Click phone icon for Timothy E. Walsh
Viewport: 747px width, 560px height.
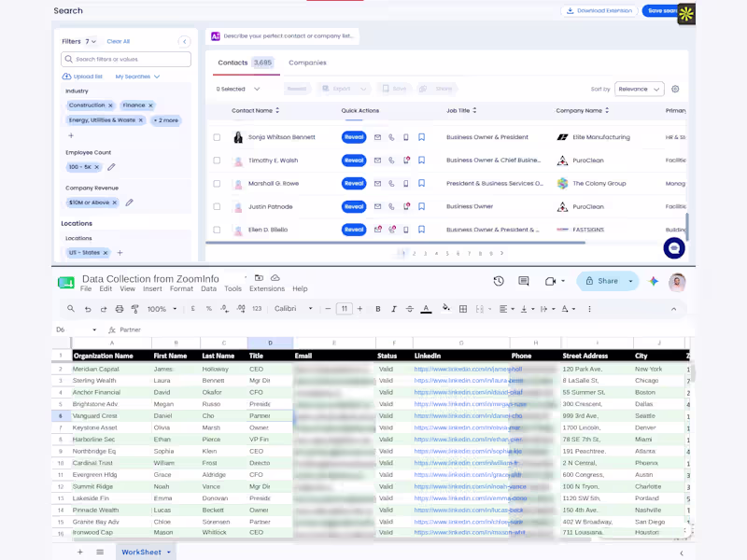point(391,161)
